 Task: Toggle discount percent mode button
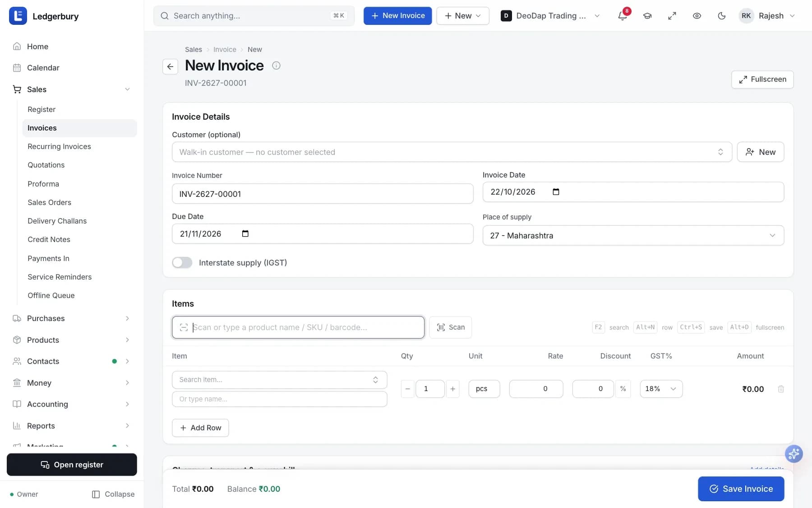(623, 389)
